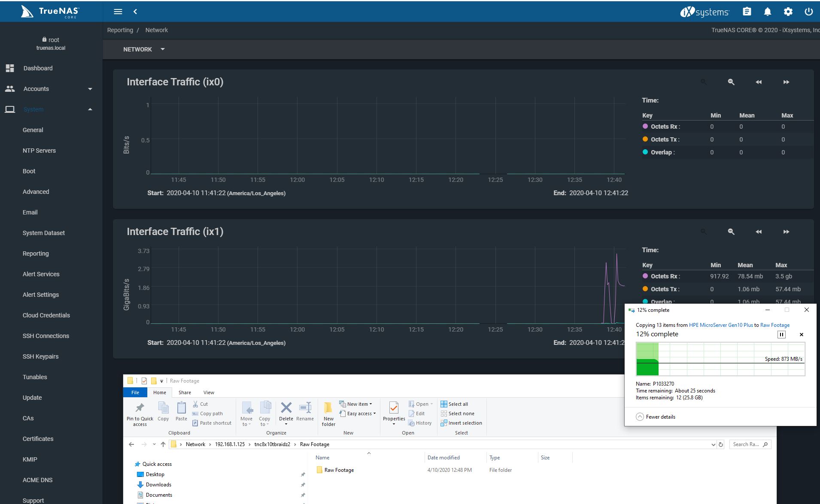Viewport: 820px width, 504px height.
Task: Zoom out the ix0 traffic graph
Action: pyautogui.click(x=731, y=82)
